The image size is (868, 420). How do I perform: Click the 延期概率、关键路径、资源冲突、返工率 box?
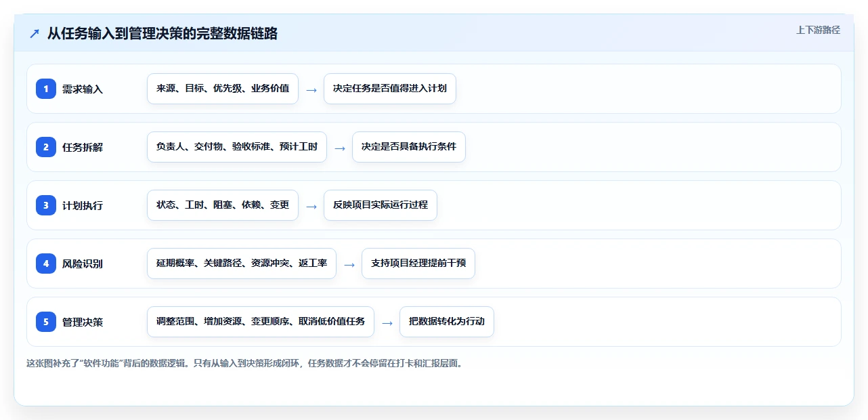coord(242,264)
